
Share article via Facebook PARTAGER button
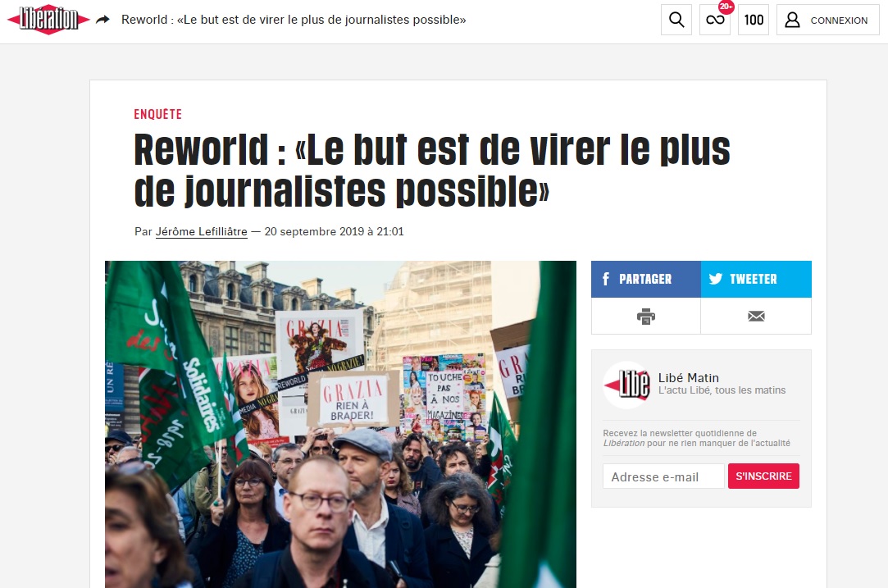[645, 280]
